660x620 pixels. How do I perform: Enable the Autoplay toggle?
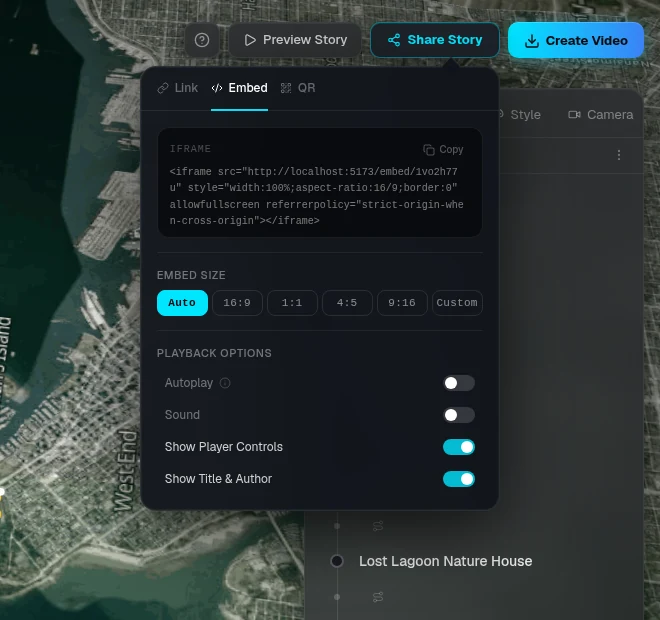(459, 383)
